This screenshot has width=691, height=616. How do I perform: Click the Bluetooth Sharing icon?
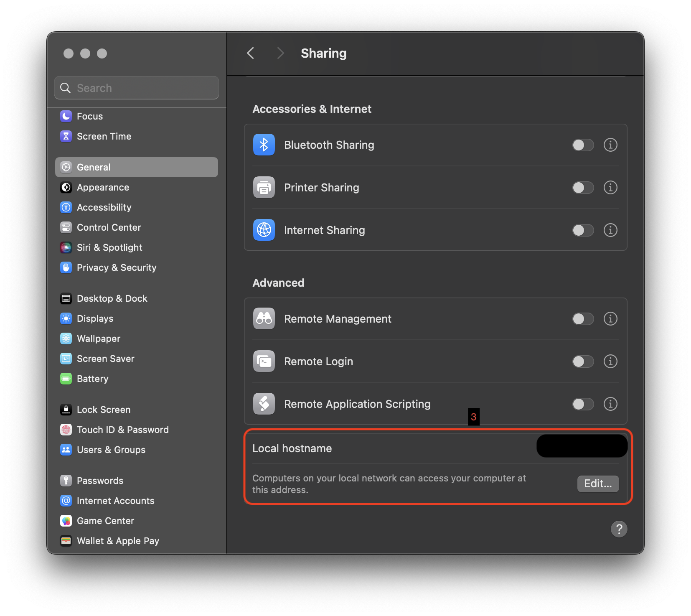click(x=264, y=145)
